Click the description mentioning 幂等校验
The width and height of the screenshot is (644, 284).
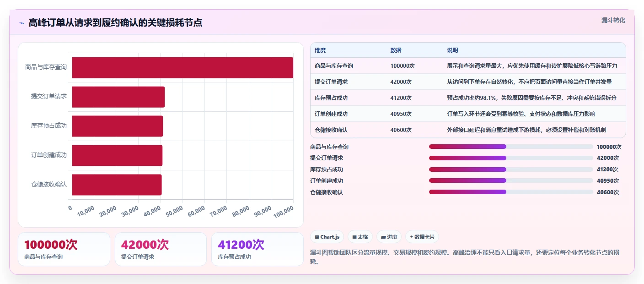click(521, 114)
